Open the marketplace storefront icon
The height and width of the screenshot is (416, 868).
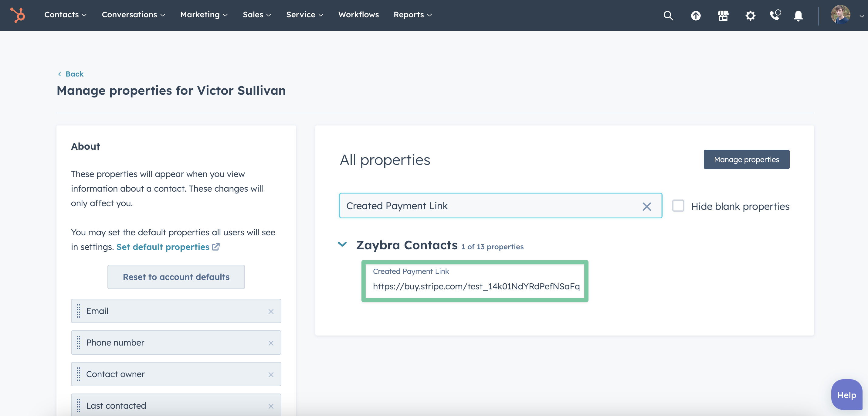click(x=723, y=15)
